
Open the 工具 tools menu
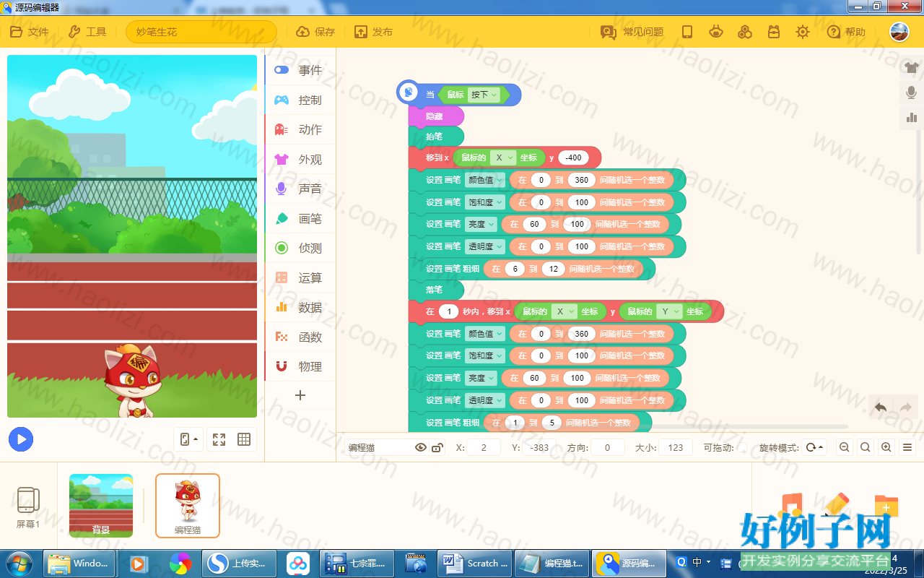(87, 32)
